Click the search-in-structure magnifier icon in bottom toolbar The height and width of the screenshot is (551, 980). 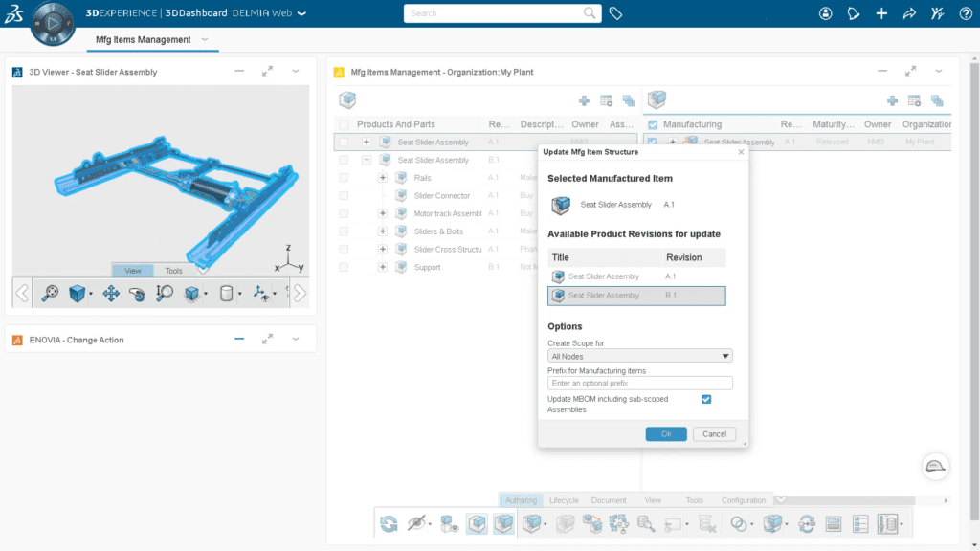tap(646, 523)
